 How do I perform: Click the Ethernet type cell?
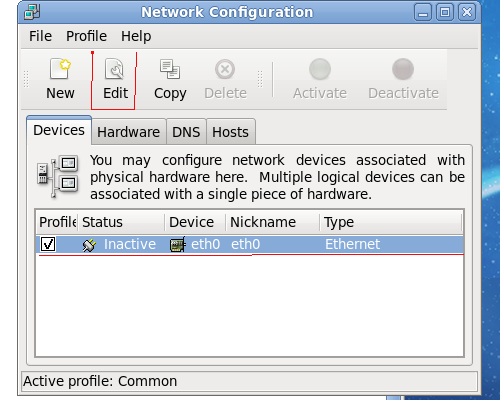pyautogui.click(x=352, y=244)
